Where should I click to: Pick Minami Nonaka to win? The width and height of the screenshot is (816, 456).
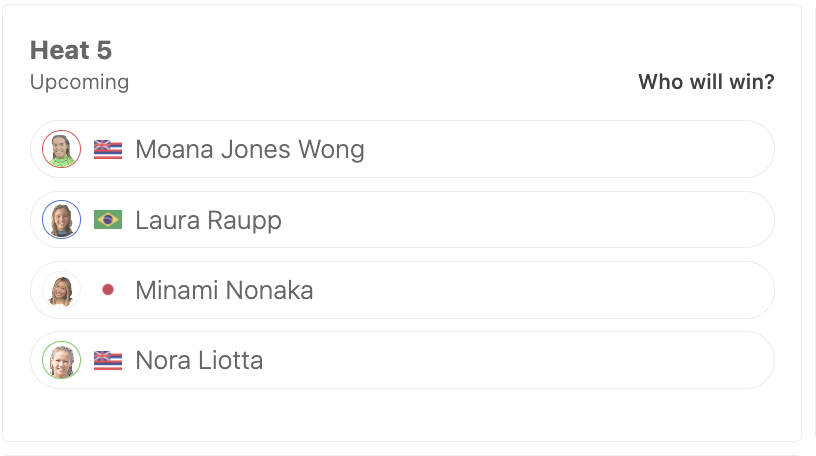(x=402, y=289)
